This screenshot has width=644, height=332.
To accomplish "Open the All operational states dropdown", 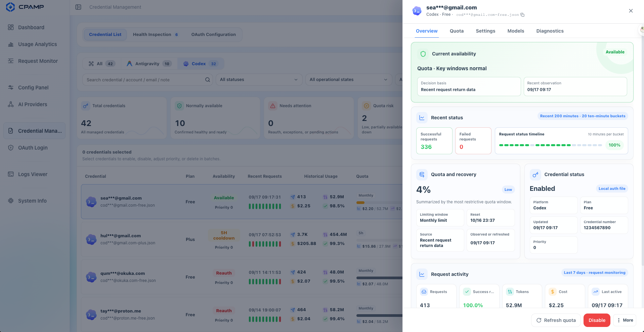I will click(349, 80).
